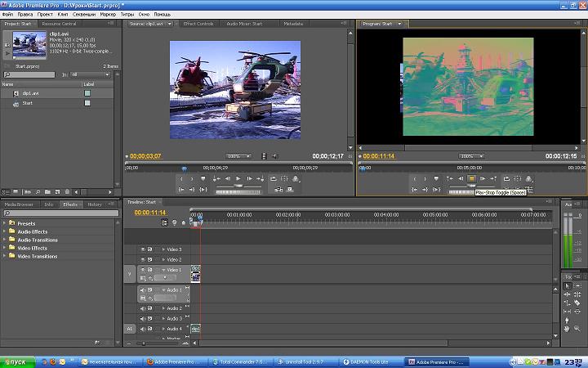Expand the Presets folder
The width and height of the screenshot is (588, 368).
click(x=5, y=223)
